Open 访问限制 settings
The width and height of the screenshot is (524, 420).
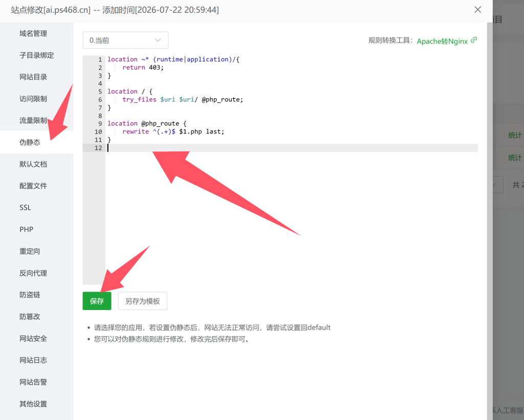click(x=33, y=99)
